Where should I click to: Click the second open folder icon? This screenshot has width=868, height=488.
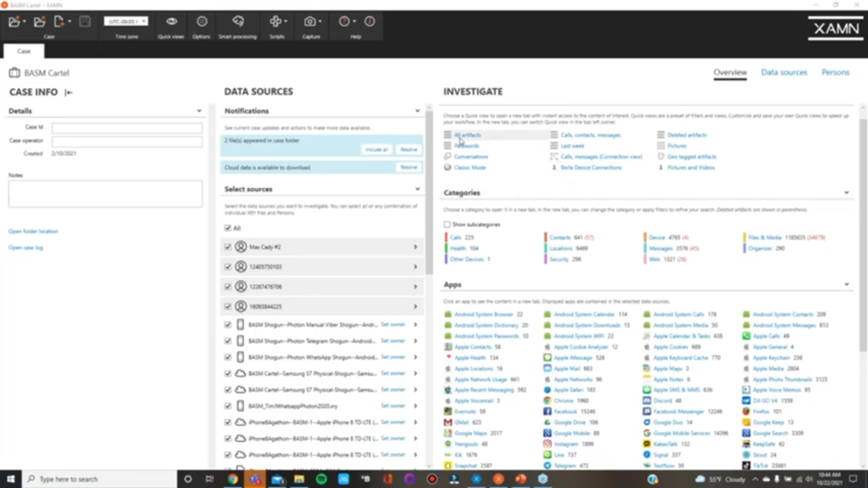(x=39, y=21)
